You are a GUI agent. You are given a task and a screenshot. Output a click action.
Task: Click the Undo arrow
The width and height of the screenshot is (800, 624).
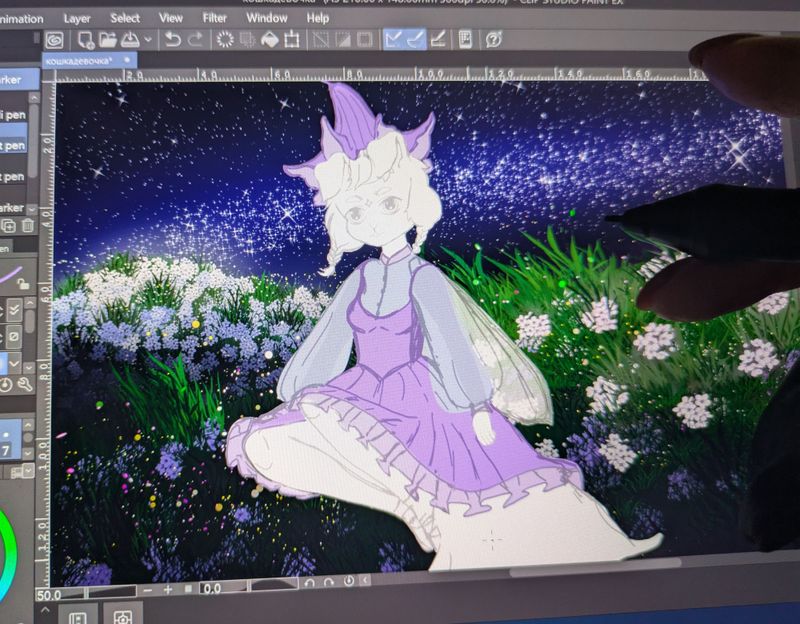click(173, 40)
